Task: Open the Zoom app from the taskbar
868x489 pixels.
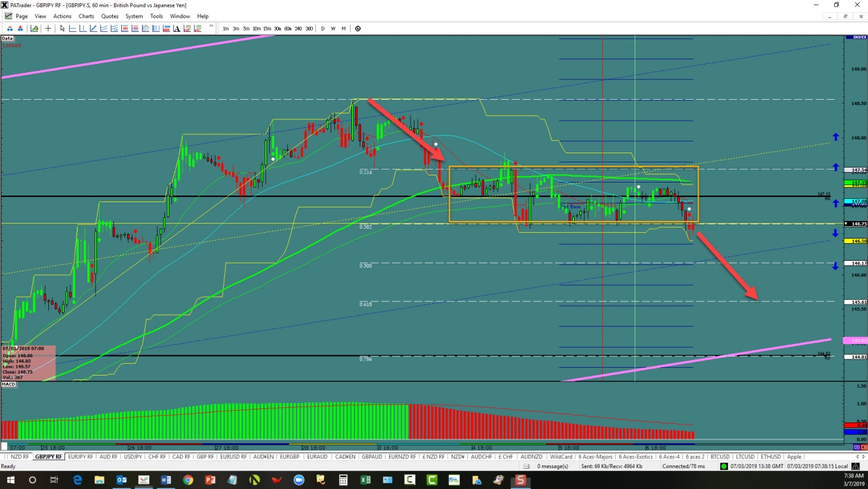Action: pos(298,480)
